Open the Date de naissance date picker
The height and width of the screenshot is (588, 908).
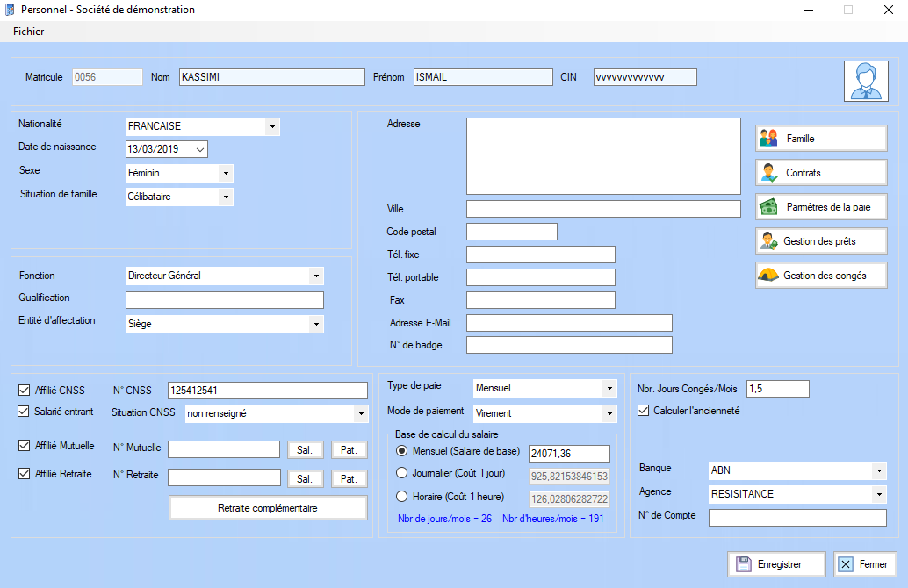(x=199, y=150)
